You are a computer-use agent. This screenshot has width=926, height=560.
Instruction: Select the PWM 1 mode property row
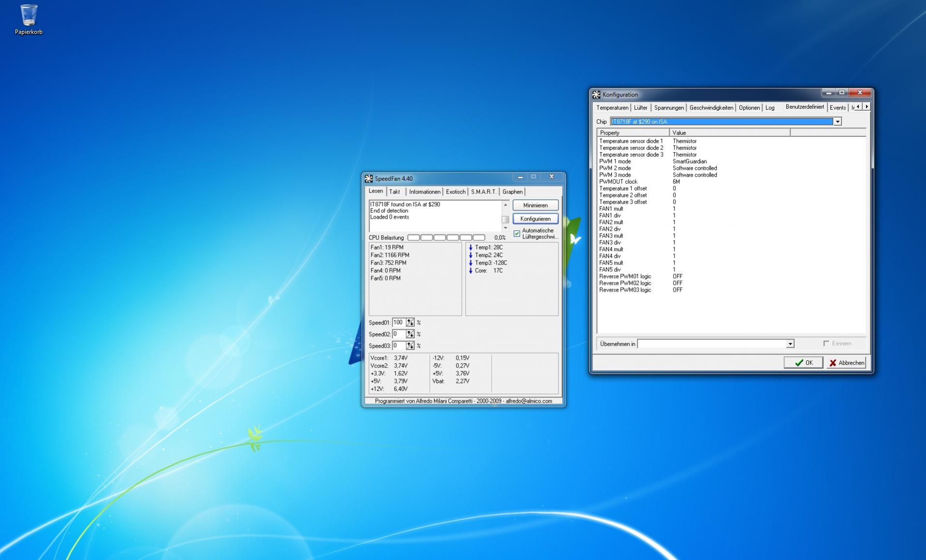[615, 162]
